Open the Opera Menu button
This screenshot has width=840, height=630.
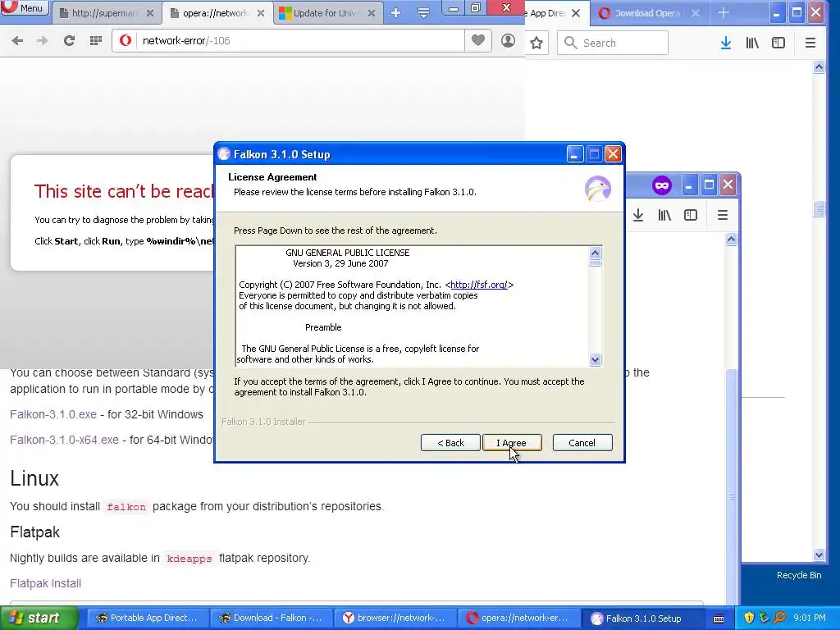tap(24, 8)
